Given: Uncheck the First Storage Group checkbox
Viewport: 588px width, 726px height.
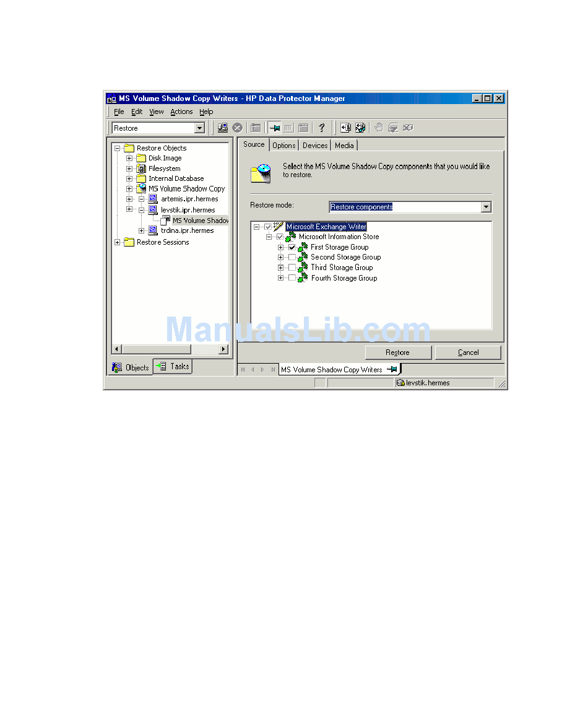Looking at the screenshot, I should point(292,247).
